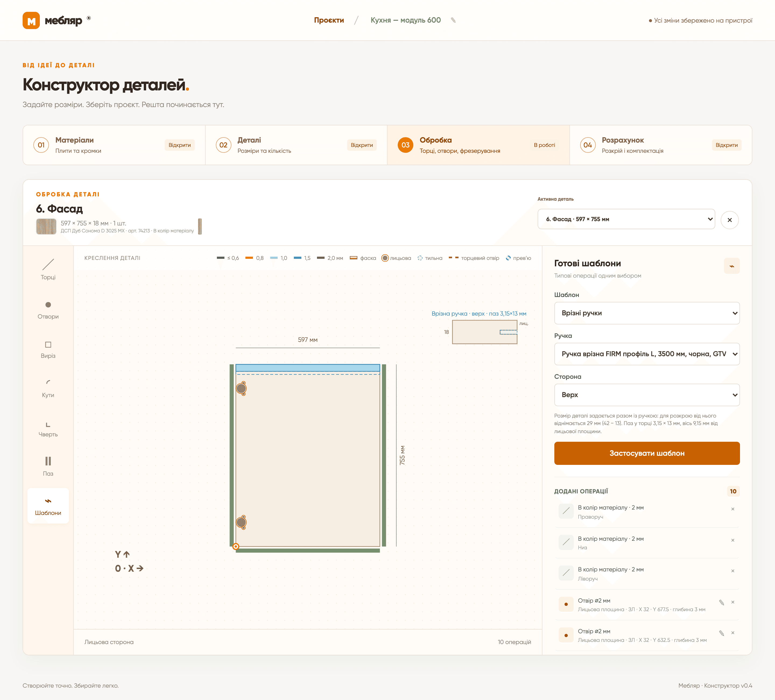
Task: Expand the Сторона dropdown set to Верх
Action: [x=647, y=395]
